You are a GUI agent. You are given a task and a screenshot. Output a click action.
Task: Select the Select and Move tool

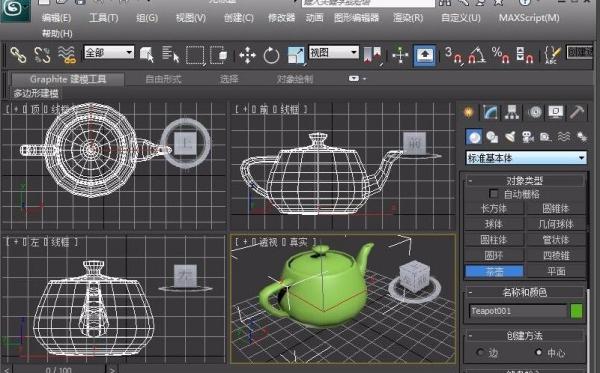click(x=247, y=55)
